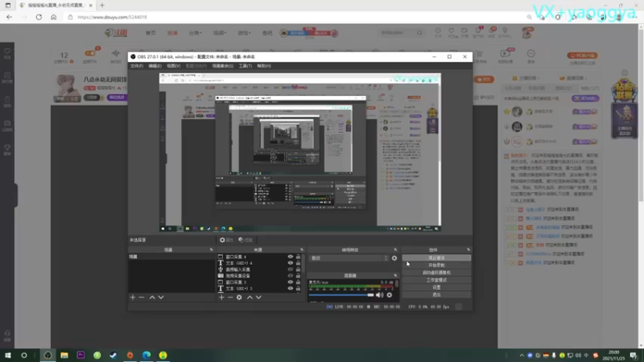
Task: Open the 帮助(H) menu in OBS
Action: (x=264, y=66)
